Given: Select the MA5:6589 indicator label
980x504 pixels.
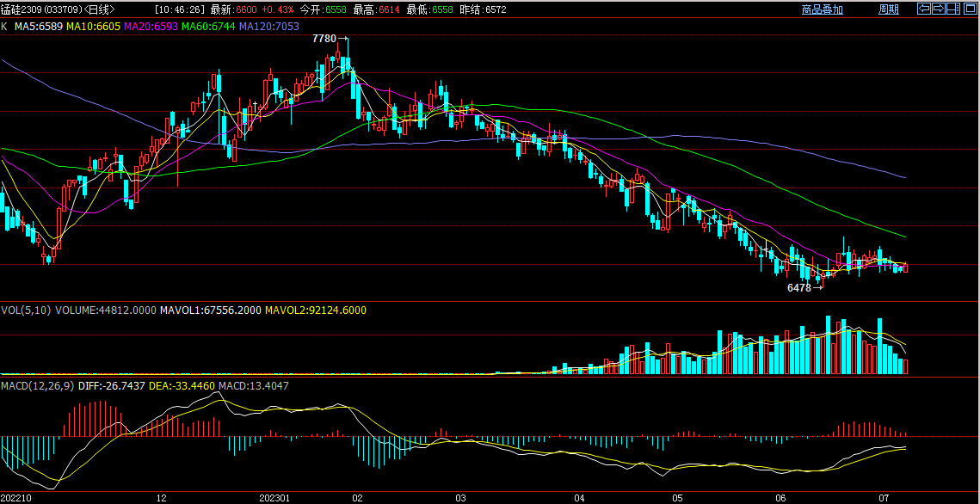Looking at the screenshot, I should (x=39, y=26).
